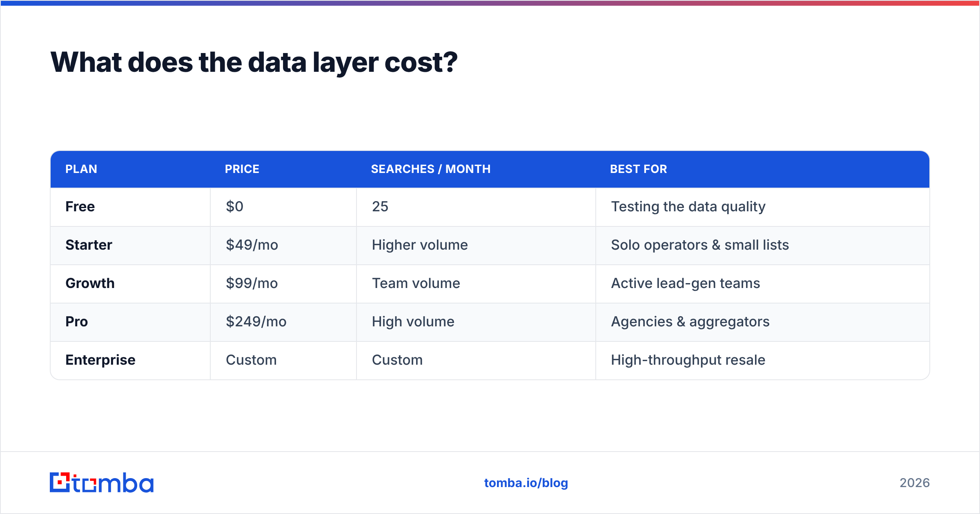Image resolution: width=980 pixels, height=514 pixels.
Task: Open the tomba.io/blog link
Action: pyautogui.click(x=526, y=483)
